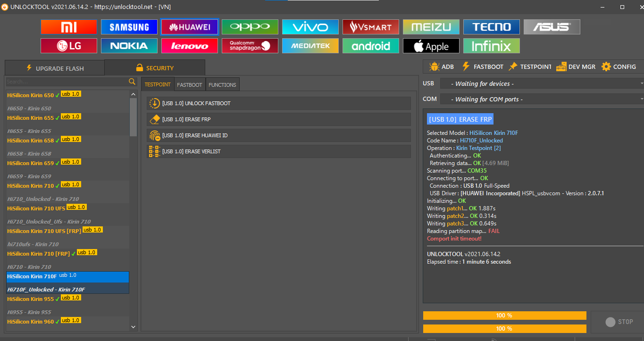Screen dimensions: 644x341
Task: Open the Android brand tile
Action: [371, 46]
